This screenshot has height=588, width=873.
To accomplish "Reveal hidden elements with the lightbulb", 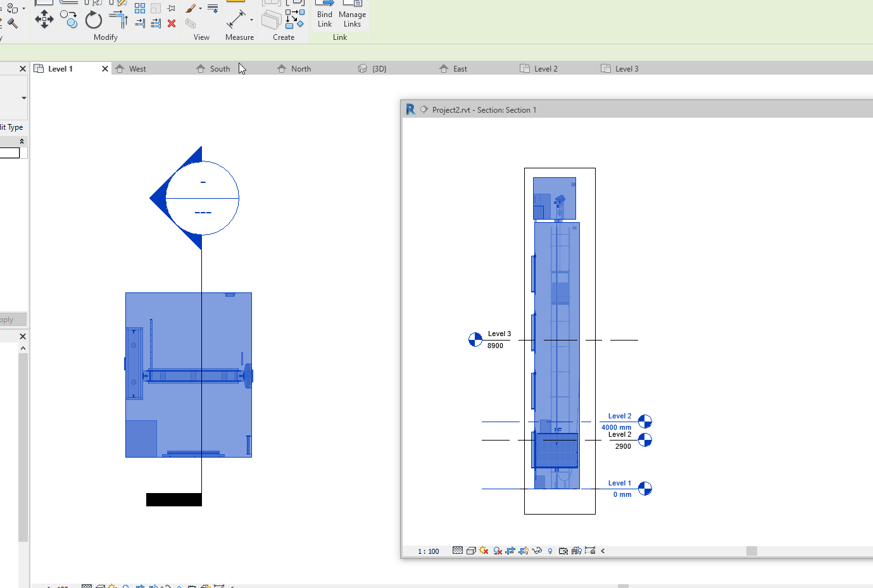I will (550, 551).
